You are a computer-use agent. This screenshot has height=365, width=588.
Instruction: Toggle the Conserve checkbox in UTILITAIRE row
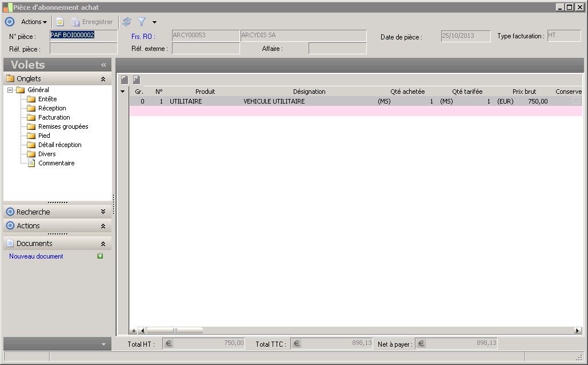tap(576, 101)
